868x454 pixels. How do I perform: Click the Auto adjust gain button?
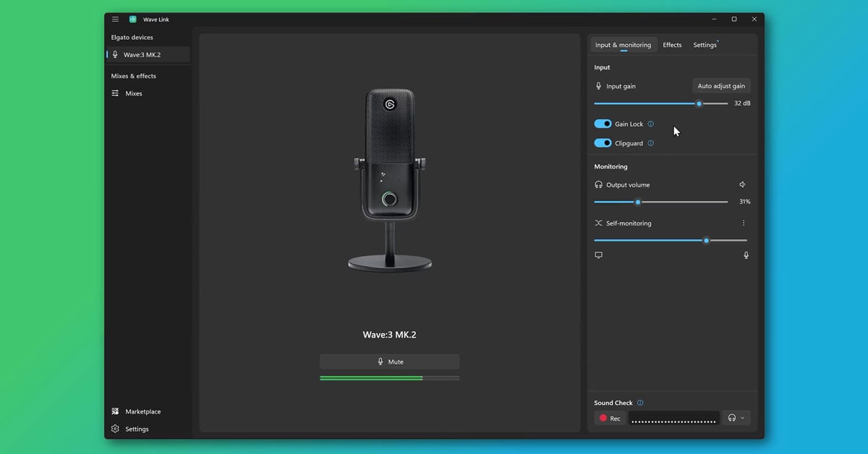(721, 86)
